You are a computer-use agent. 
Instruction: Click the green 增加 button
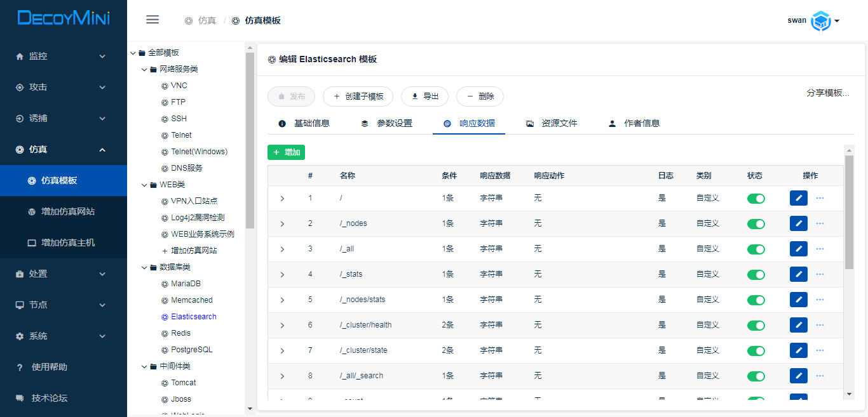286,152
